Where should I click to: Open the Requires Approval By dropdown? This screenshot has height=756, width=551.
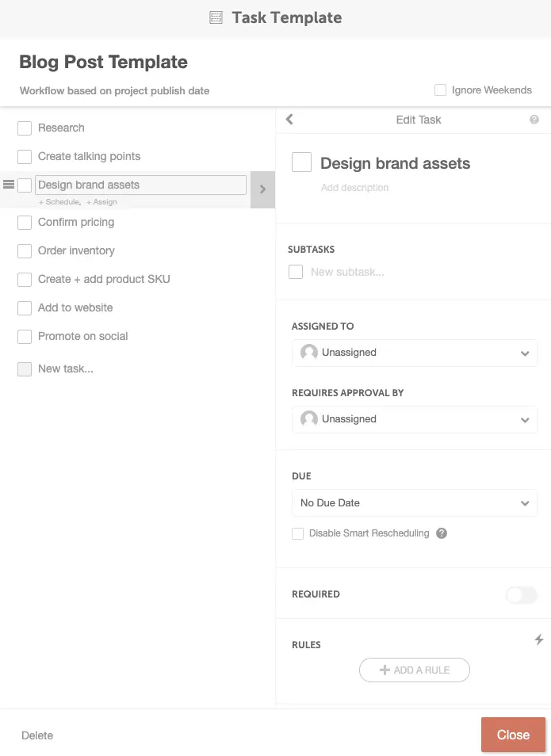pyautogui.click(x=415, y=419)
